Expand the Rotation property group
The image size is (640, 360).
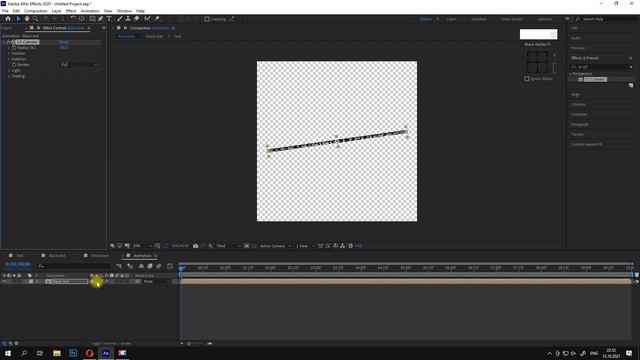(9, 59)
